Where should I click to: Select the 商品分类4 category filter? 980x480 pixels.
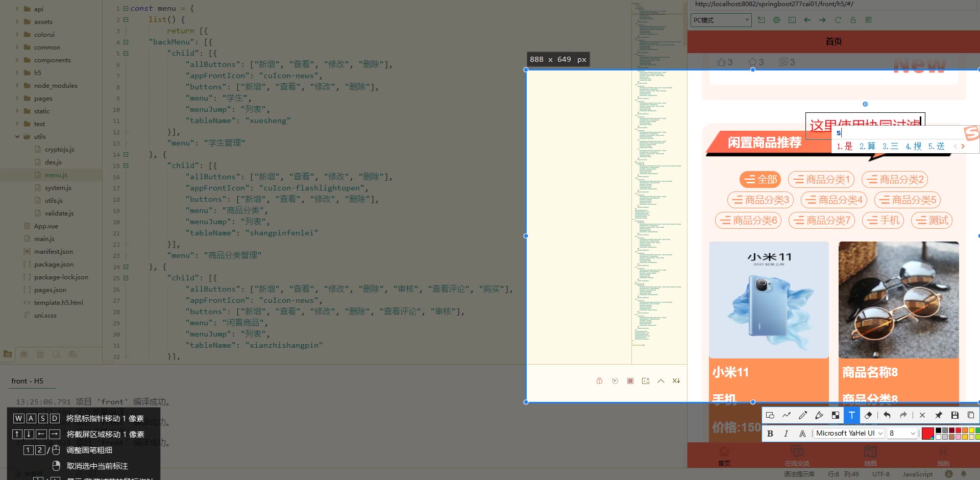[834, 200]
